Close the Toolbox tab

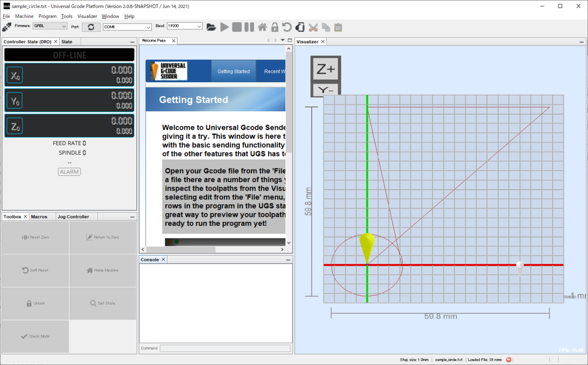(x=25, y=217)
